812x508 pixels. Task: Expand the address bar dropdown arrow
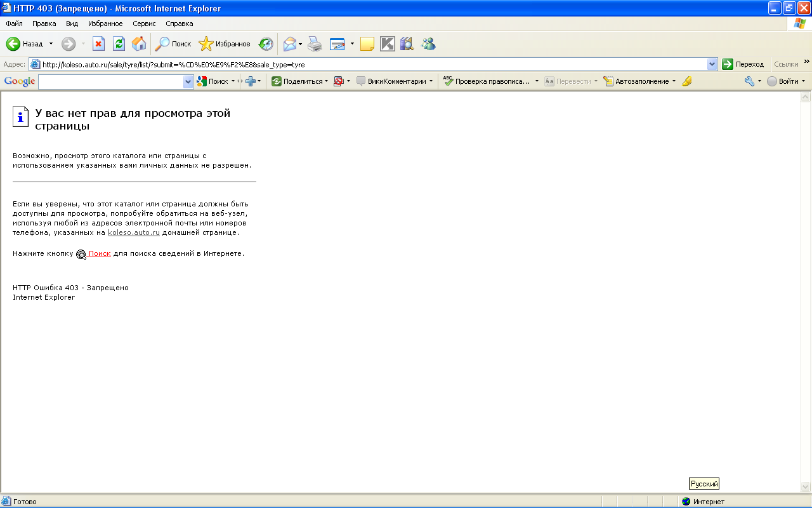coord(712,64)
